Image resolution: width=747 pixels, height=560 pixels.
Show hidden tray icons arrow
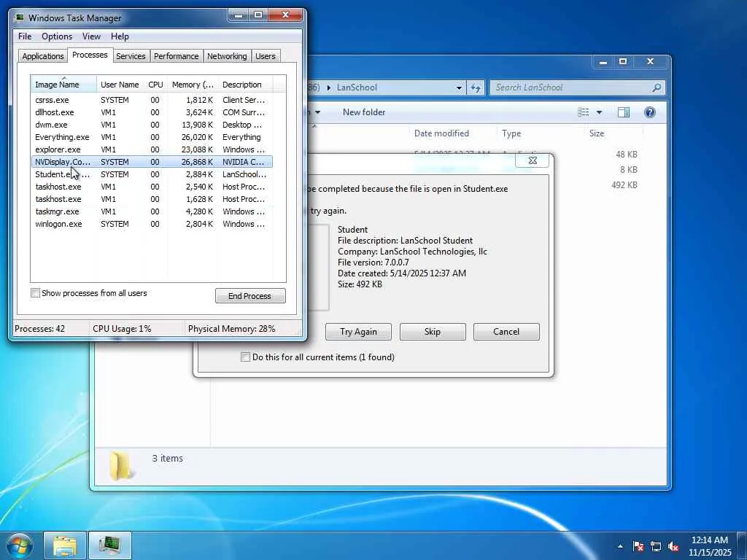[x=620, y=546]
